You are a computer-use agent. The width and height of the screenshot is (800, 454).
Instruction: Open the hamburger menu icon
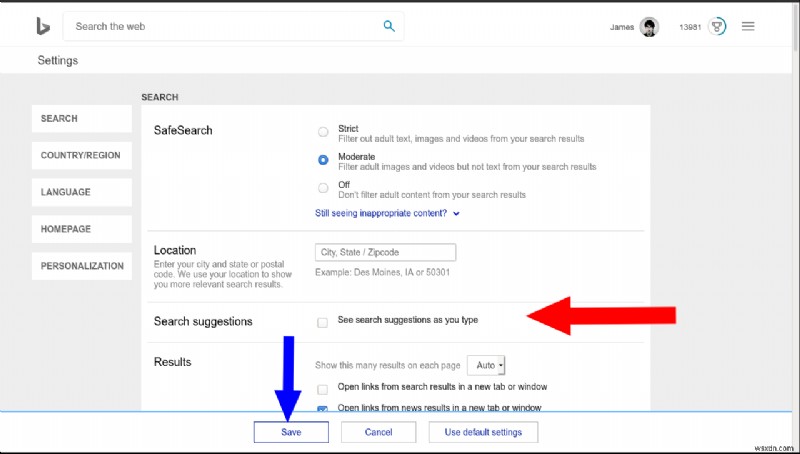pos(748,26)
